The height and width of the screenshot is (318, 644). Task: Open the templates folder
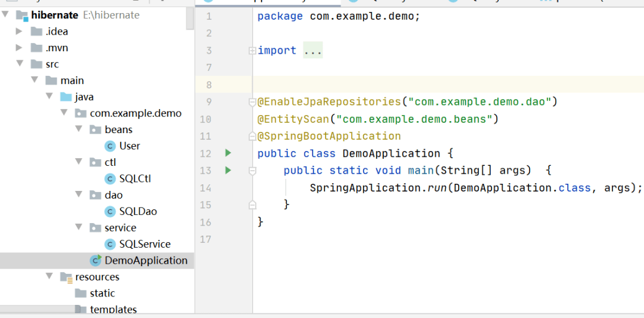tap(113, 309)
